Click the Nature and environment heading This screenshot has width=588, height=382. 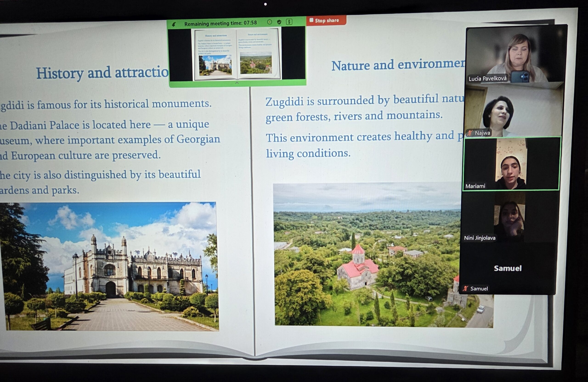pos(398,65)
